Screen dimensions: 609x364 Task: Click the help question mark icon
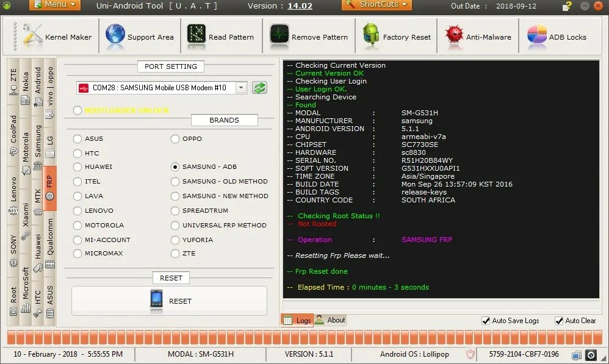coord(567,6)
